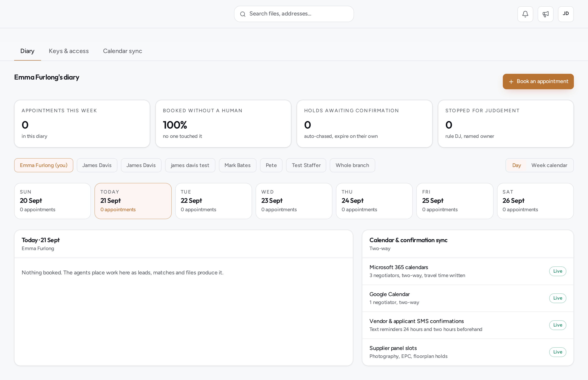Select the first James Davis chip
The height and width of the screenshot is (380, 588).
pos(97,165)
